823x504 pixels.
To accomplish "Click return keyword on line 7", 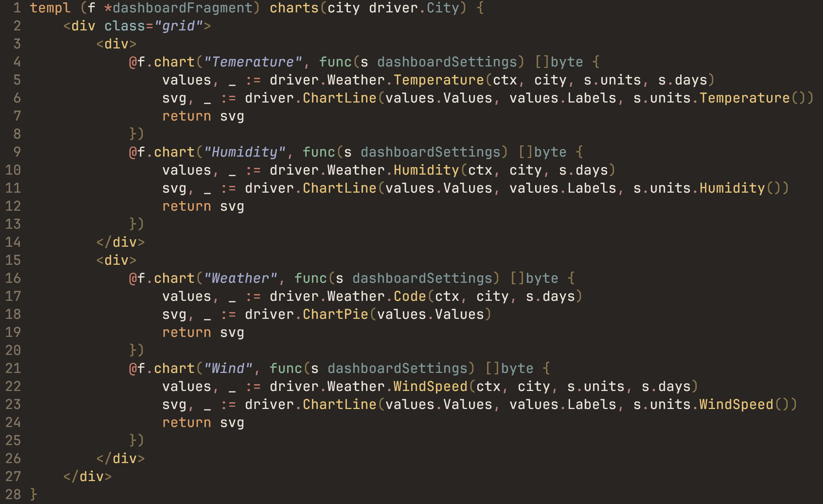I will point(187,116).
